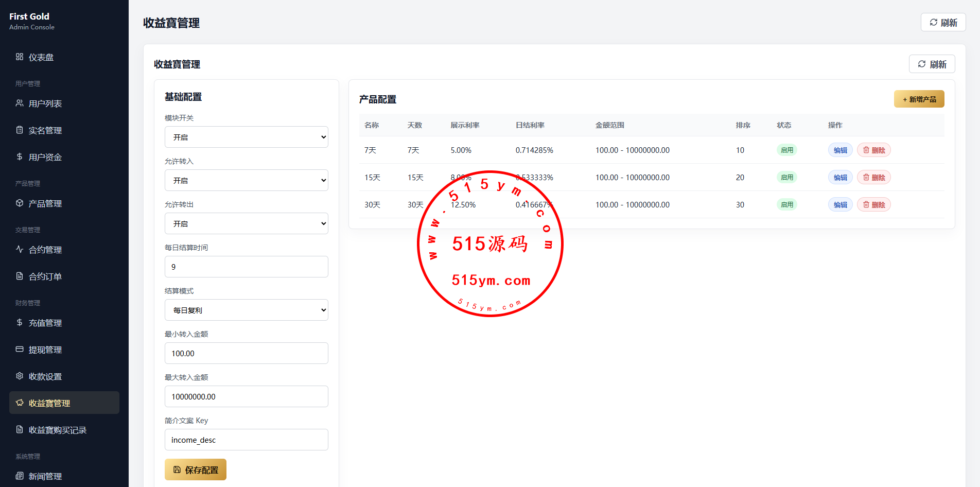
Task: Click the 保存配置 button
Action: pos(196,469)
